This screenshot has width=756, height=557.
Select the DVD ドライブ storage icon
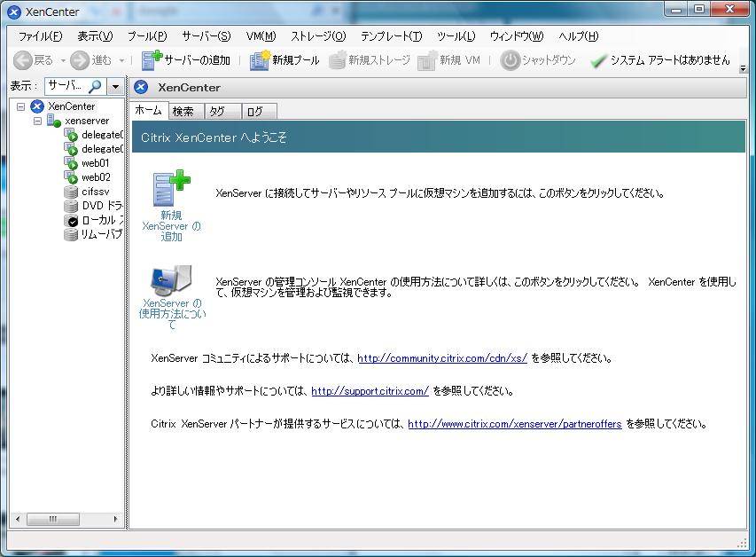71,206
